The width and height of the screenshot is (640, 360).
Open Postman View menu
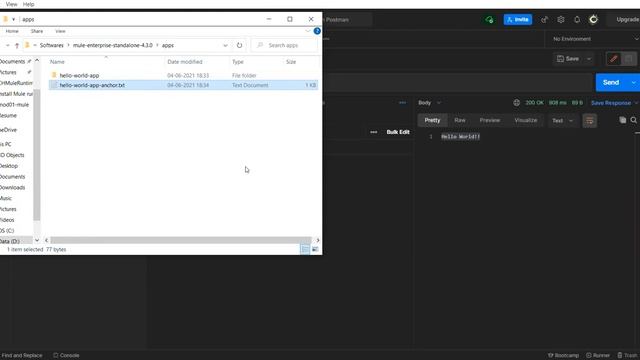[x=11, y=4]
